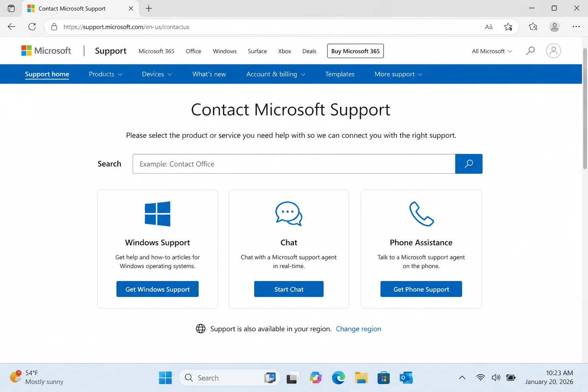
Task: Click the taskbar Search box
Action: (229, 378)
